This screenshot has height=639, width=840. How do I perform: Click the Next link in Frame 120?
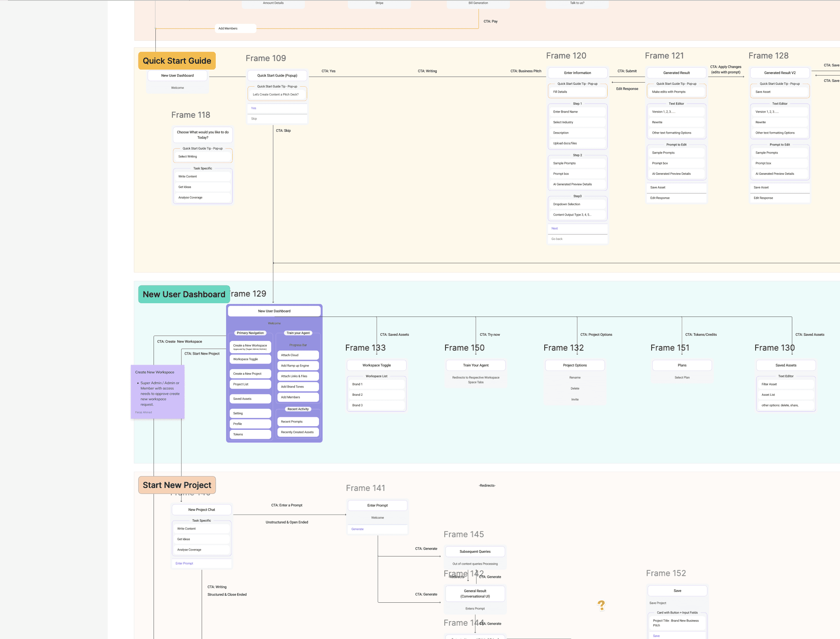pos(555,228)
